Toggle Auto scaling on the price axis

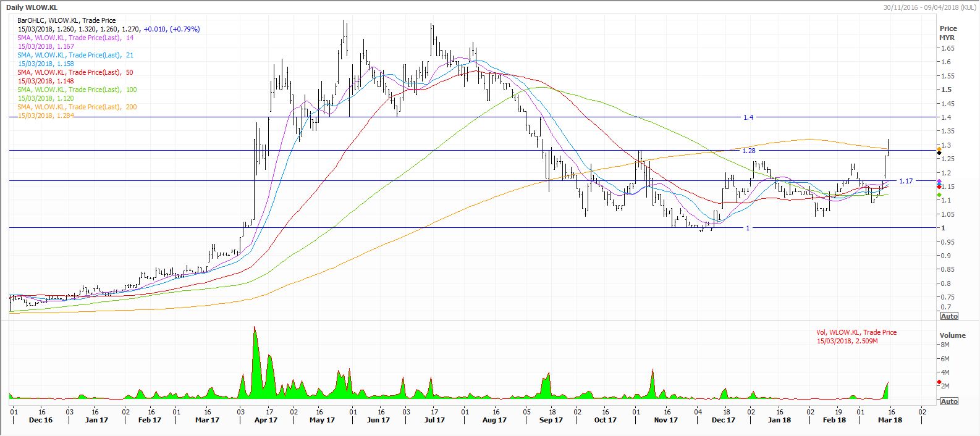click(948, 316)
